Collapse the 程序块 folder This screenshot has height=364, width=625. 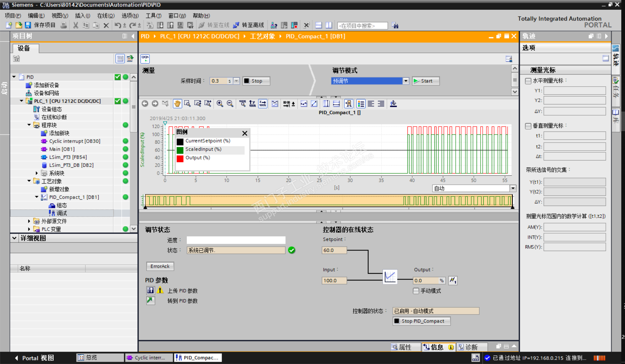click(29, 125)
